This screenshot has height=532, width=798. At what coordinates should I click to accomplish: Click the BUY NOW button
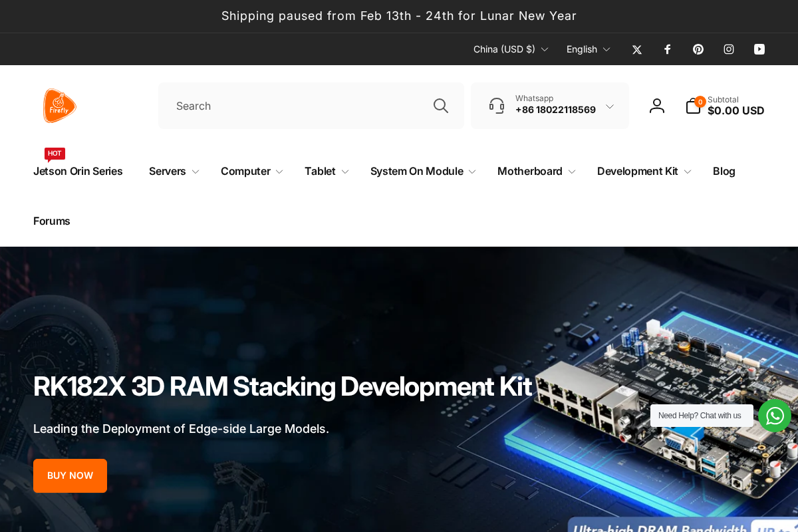(x=70, y=475)
